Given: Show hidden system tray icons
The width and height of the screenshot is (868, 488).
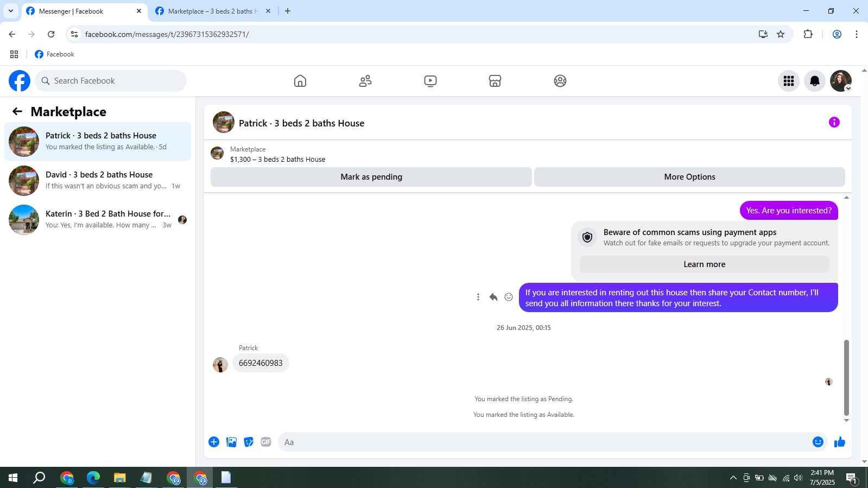Looking at the screenshot, I should click(733, 478).
